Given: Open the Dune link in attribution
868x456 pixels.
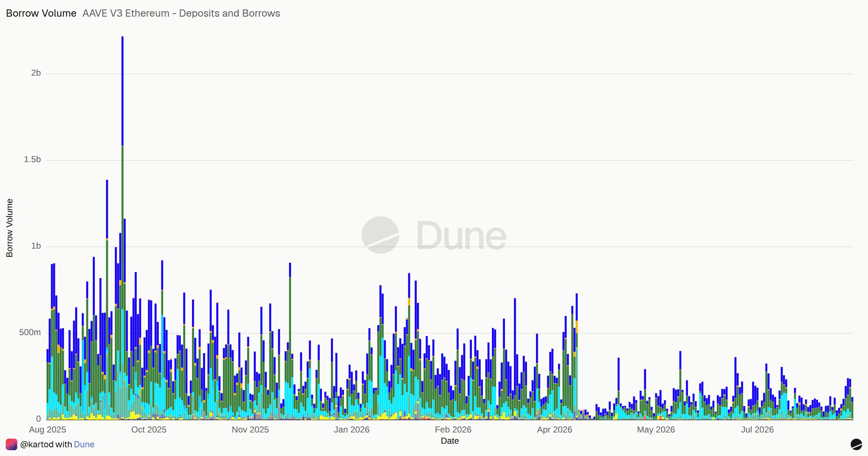Looking at the screenshot, I should pyautogui.click(x=84, y=444).
